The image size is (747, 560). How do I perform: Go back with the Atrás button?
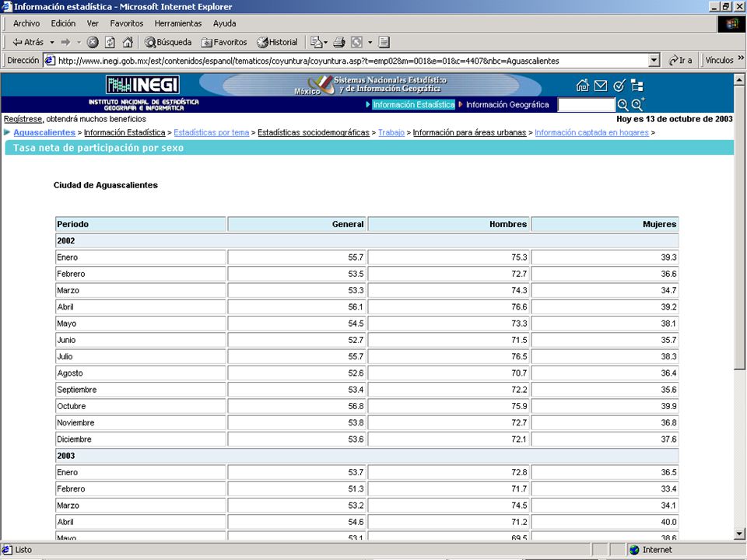[x=28, y=42]
